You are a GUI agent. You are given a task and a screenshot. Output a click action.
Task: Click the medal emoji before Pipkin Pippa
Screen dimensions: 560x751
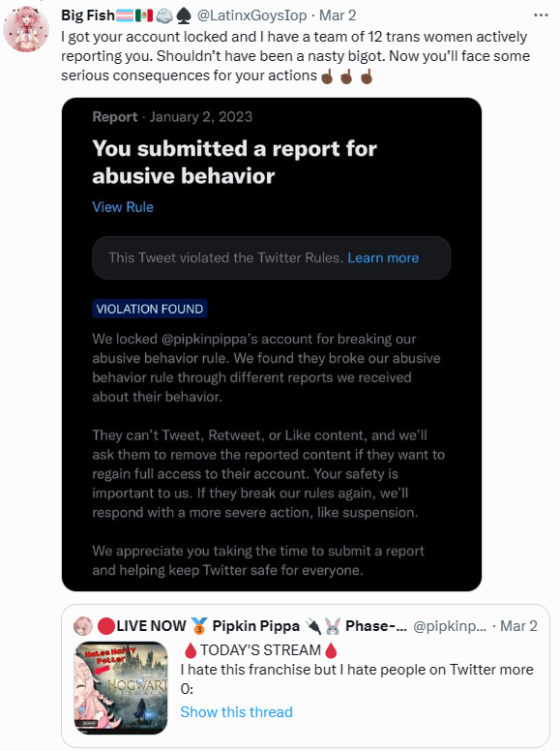tap(198, 626)
